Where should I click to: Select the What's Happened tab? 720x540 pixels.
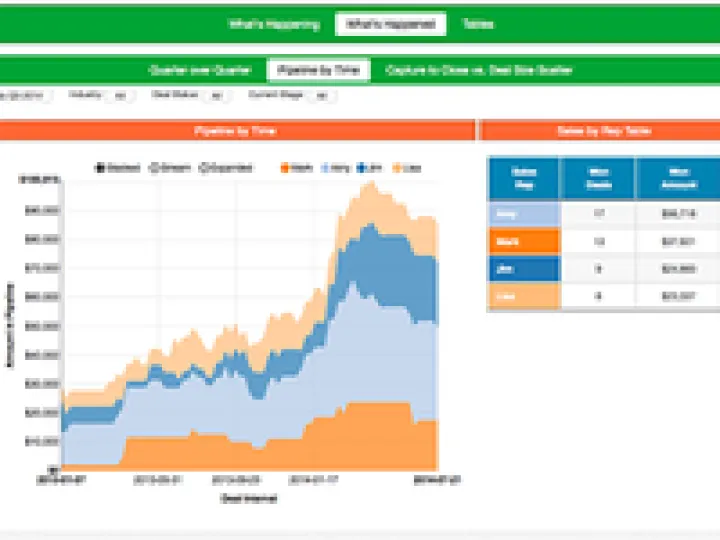tap(390, 24)
